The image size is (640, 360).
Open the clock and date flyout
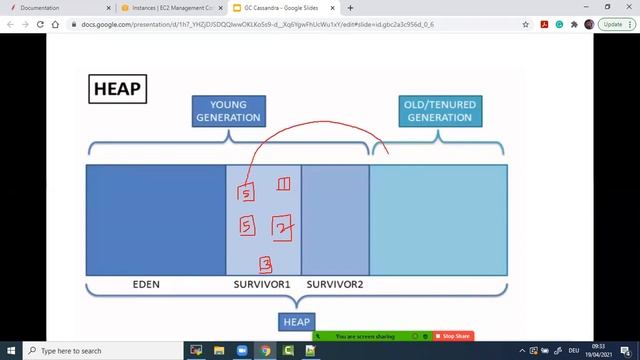(x=598, y=351)
